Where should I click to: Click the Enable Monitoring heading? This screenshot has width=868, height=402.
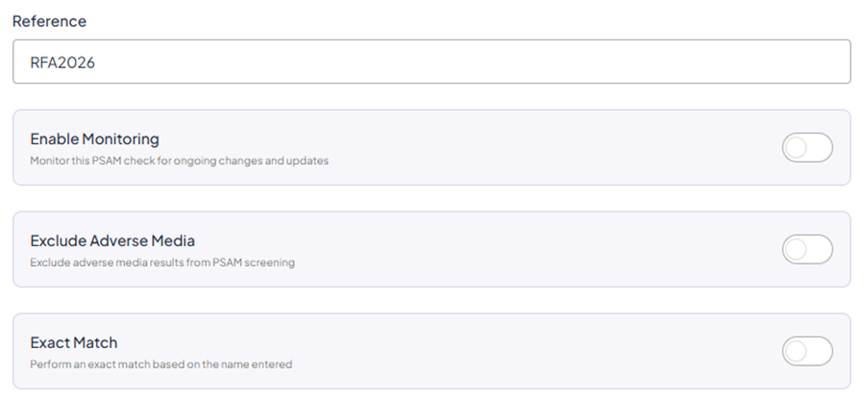[x=94, y=138]
